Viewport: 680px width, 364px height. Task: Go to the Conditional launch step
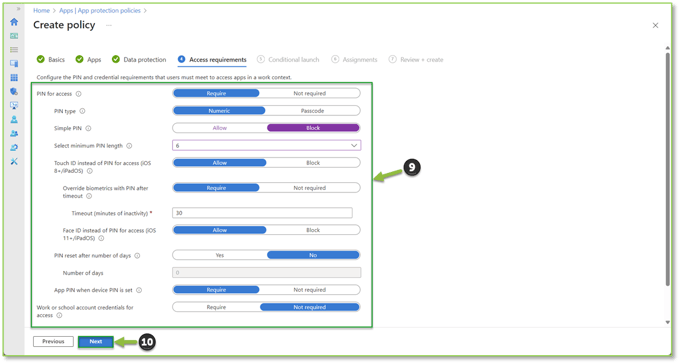tap(288, 59)
